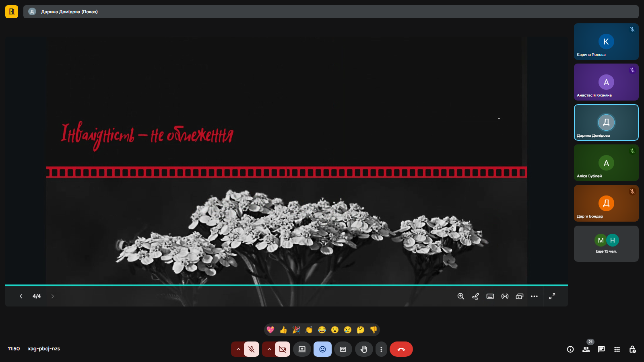Toggle closed captions

point(343,349)
